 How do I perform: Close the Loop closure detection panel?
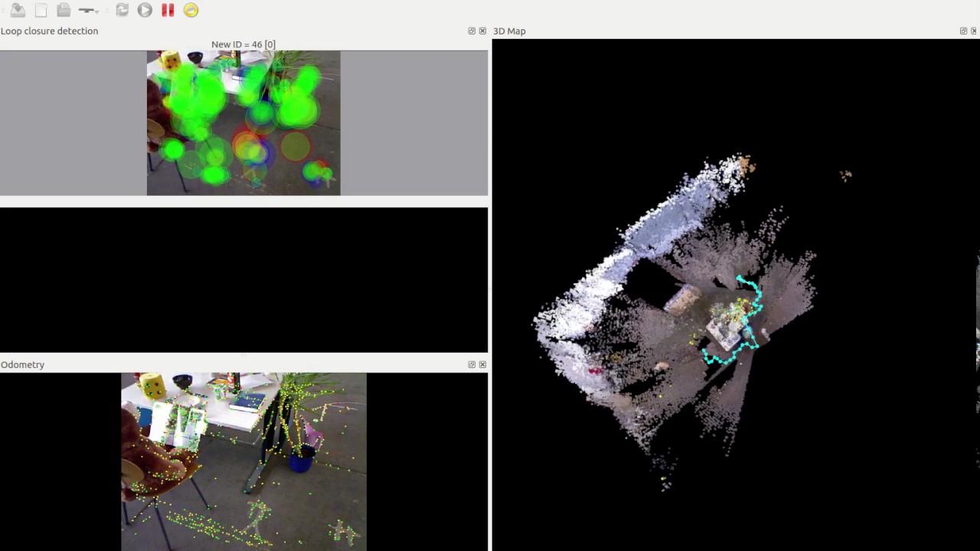[482, 31]
